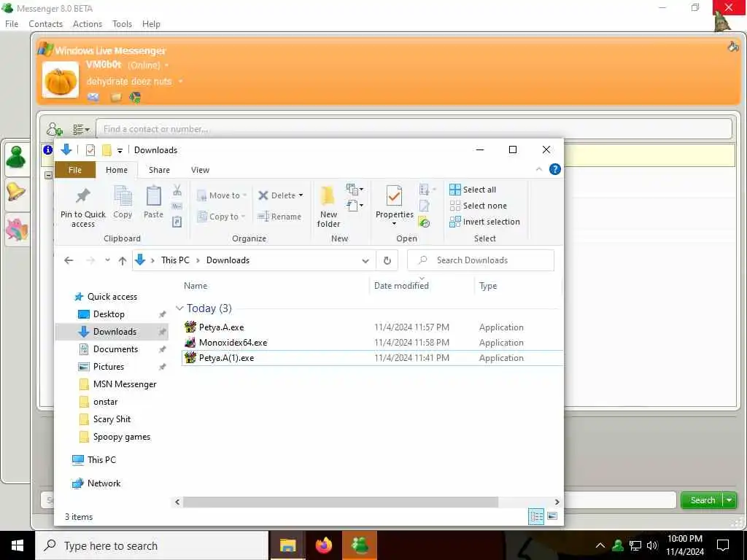Image resolution: width=747 pixels, height=560 pixels.
Task: Click the Paste shortcut icon
Action: 177,222
